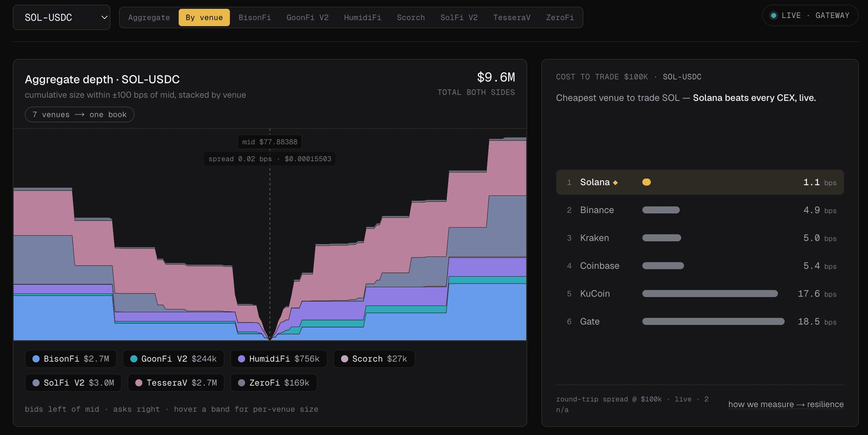The width and height of the screenshot is (868, 435).
Task: Toggle the Scorch $27k legend chip
Action: click(374, 359)
